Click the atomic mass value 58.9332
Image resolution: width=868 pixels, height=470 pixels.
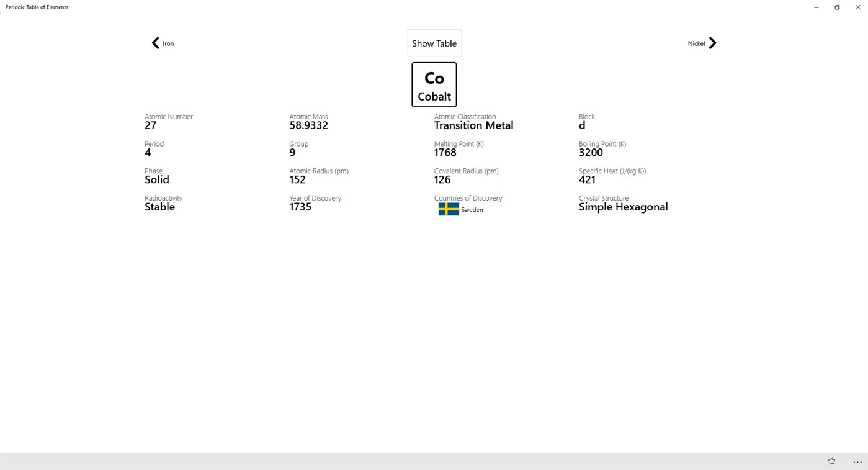[x=308, y=125]
